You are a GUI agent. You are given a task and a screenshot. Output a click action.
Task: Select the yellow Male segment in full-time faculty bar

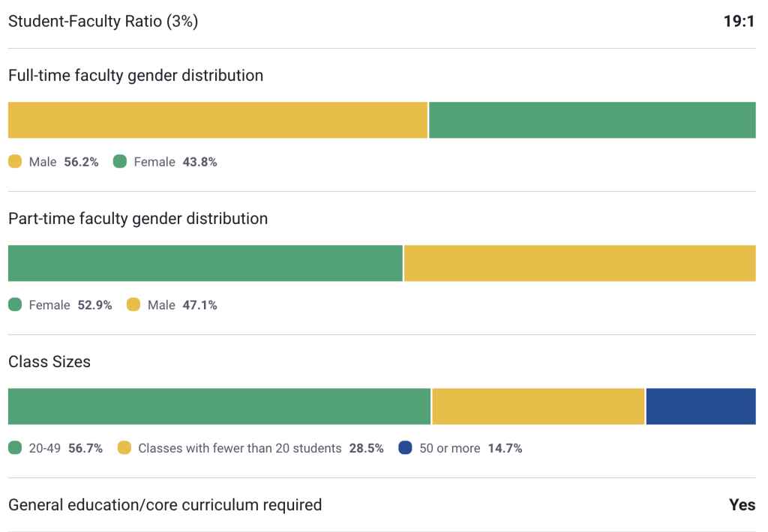click(217, 120)
